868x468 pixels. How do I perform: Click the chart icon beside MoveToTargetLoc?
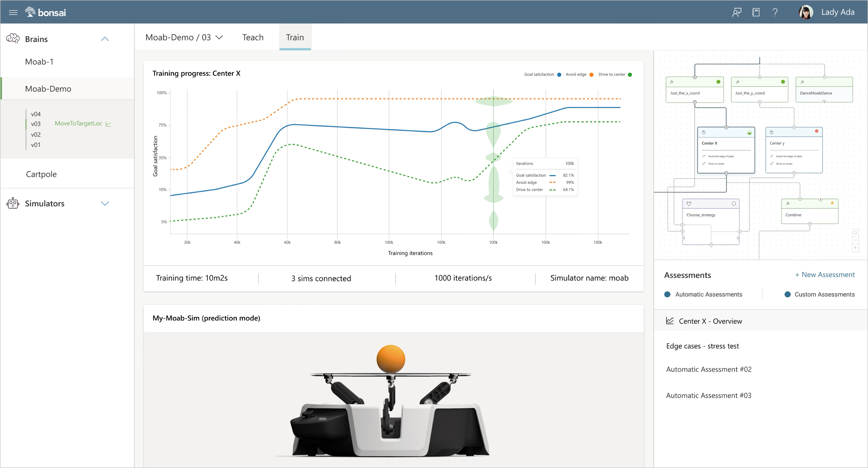click(x=108, y=124)
